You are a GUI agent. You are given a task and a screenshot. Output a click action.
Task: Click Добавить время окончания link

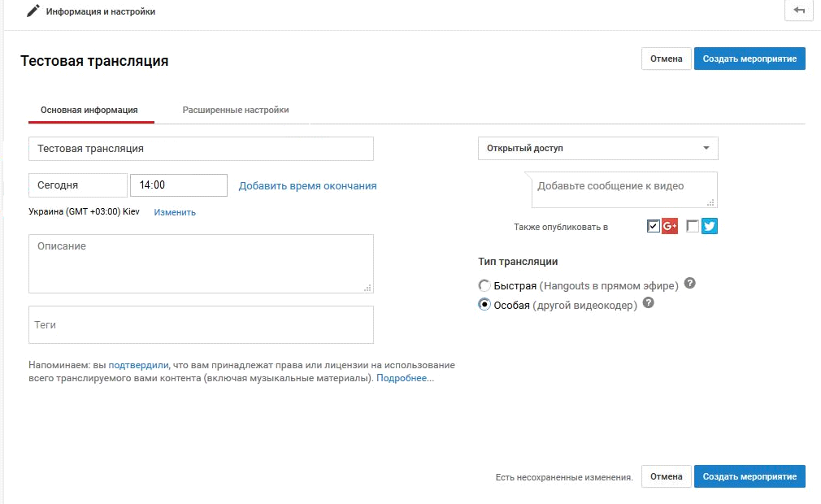coord(307,185)
